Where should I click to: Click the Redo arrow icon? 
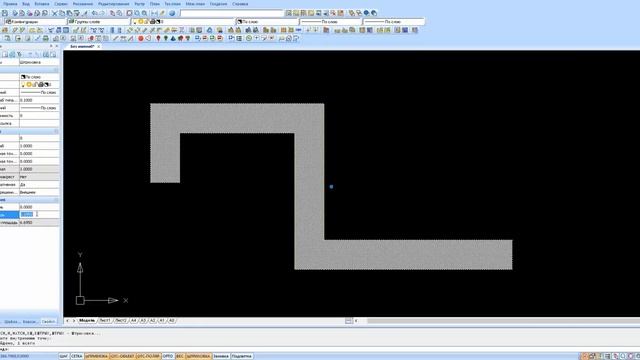coord(102,13)
